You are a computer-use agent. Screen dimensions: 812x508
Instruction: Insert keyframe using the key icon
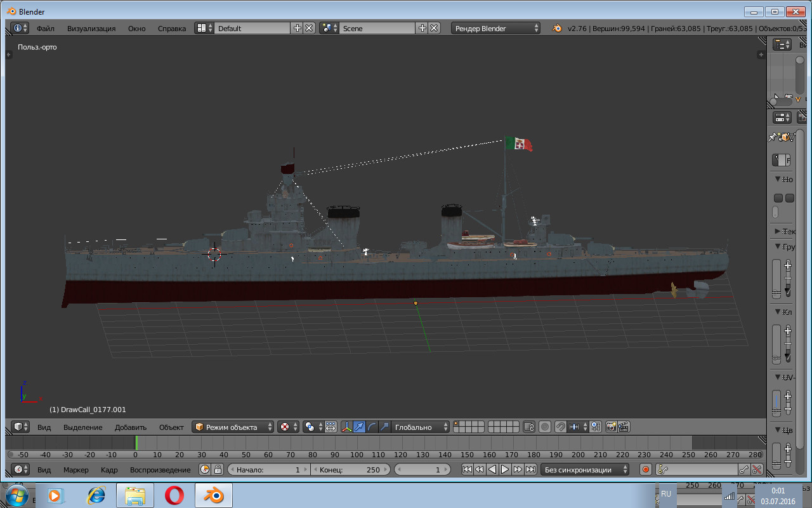[744, 469]
